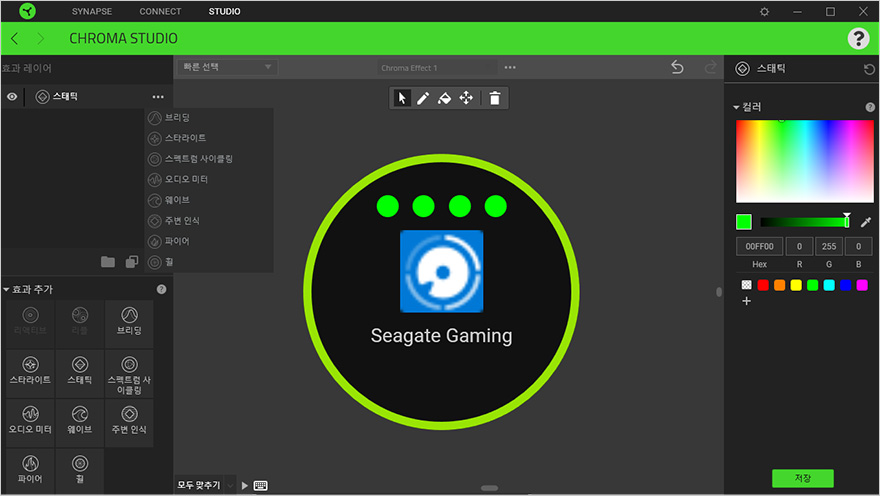The height and width of the screenshot is (496, 880).
Task: Open the 빠른 선택 dropdown
Action: [227, 67]
